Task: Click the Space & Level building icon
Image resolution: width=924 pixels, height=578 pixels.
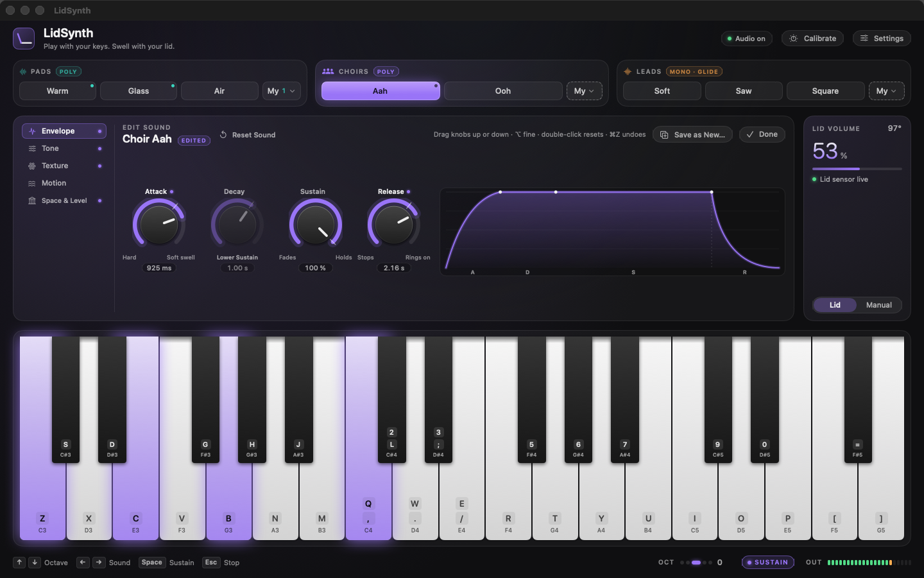Action: point(32,200)
